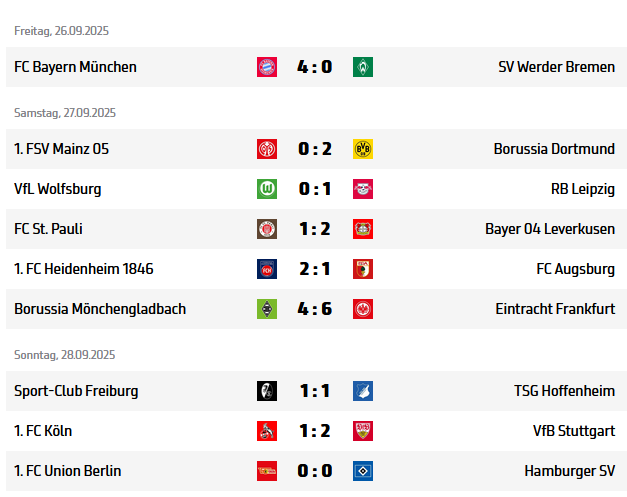This screenshot has width=627, height=497.
Task: Click the Borussia Mönchengladbach crest
Action: [x=267, y=309]
